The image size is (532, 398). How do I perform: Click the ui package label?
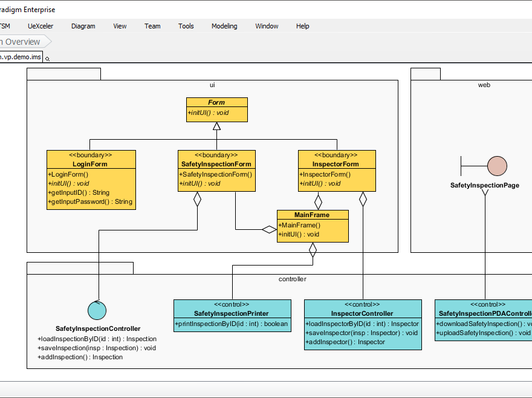point(212,85)
